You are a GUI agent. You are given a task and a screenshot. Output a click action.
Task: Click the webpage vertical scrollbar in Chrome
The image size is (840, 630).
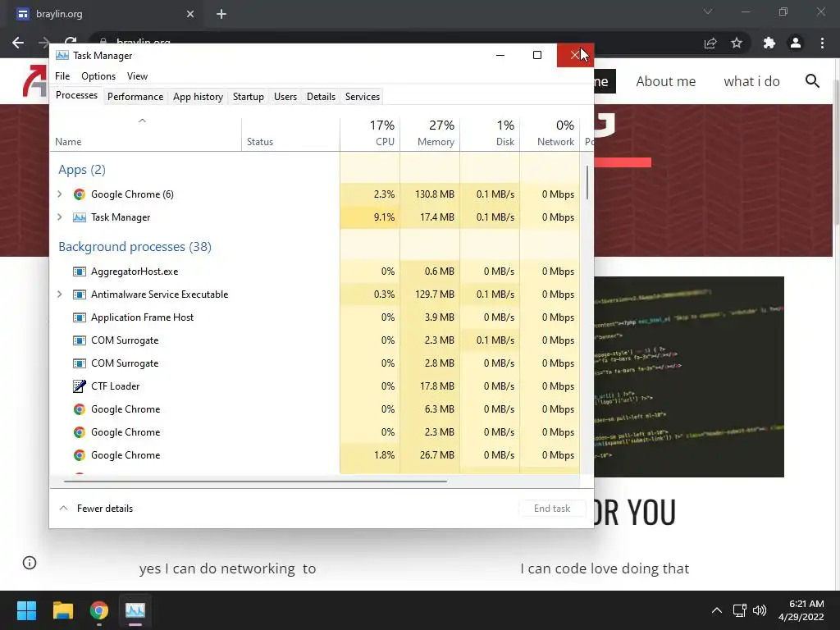(x=836, y=153)
